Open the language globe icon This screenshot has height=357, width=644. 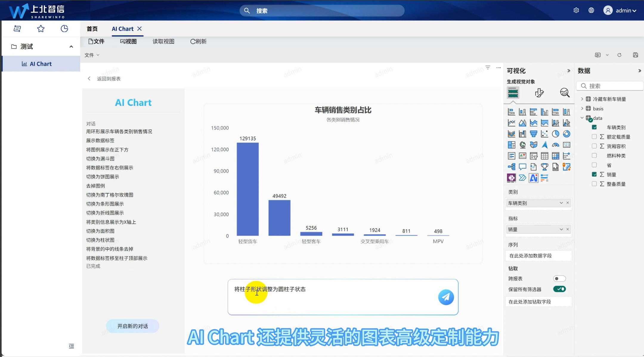[591, 10]
